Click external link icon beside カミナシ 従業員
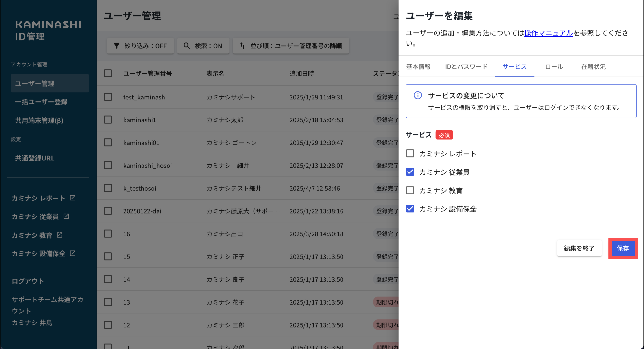 66,217
